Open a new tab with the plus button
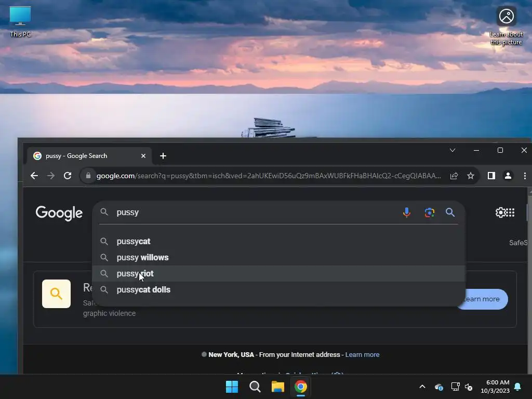Screen dimensions: 532x399 pyautogui.click(x=163, y=156)
